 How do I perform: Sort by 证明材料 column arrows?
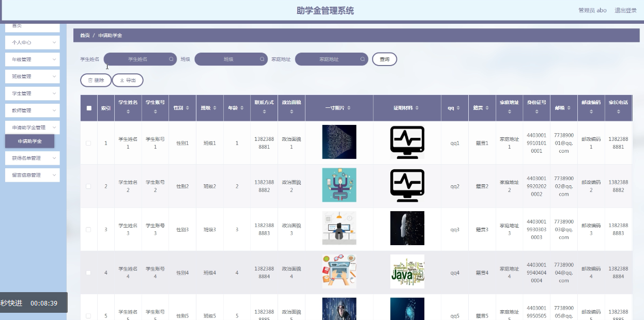tap(417, 108)
